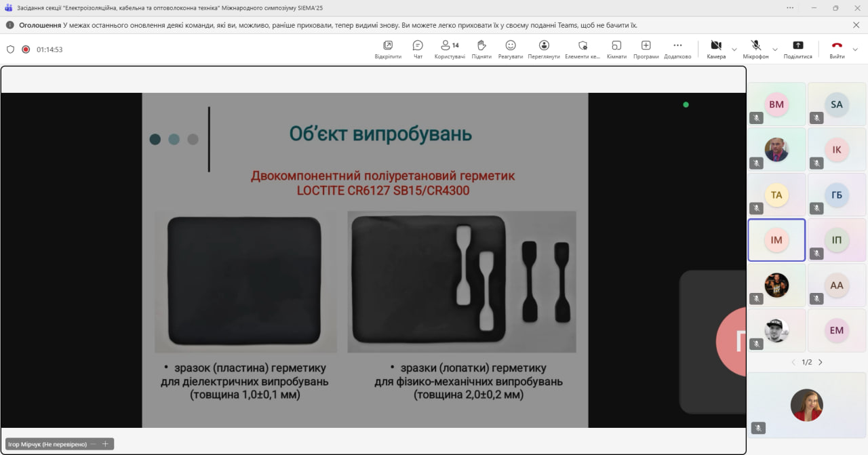Select the ГБ participant tile
The height and width of the screenshot is (455, 868).
(837, 195)
